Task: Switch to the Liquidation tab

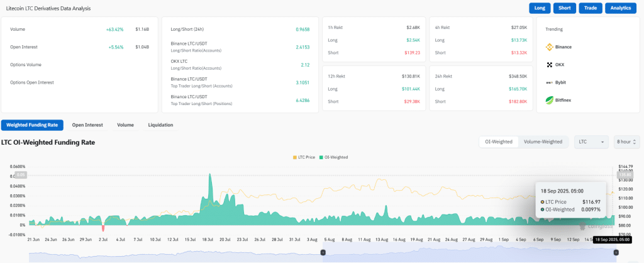Action: click(x=160, y=125)
